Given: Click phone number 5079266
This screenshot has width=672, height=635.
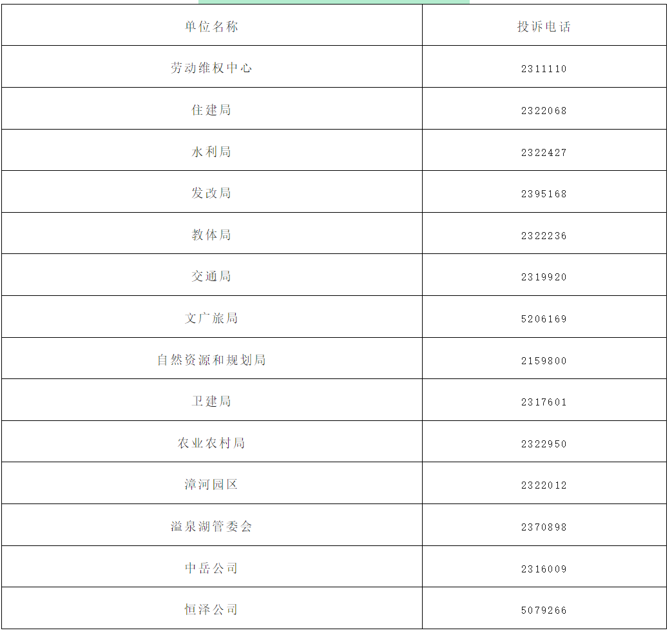Looking at the screenshot, I should click(544, 611).
